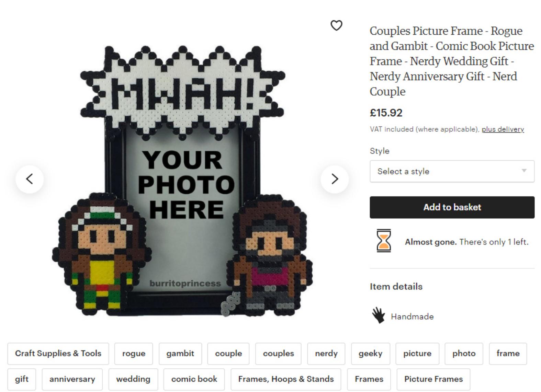Select the Craft Supplies & Tools tag
The image size is (541, 392).
click(x=58, y=354)
